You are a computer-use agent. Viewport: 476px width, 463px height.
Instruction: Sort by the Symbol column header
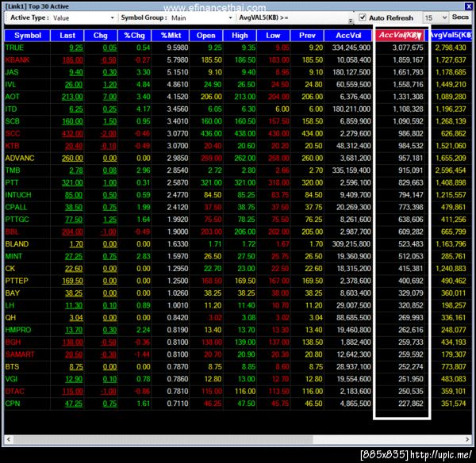(28, 36)
